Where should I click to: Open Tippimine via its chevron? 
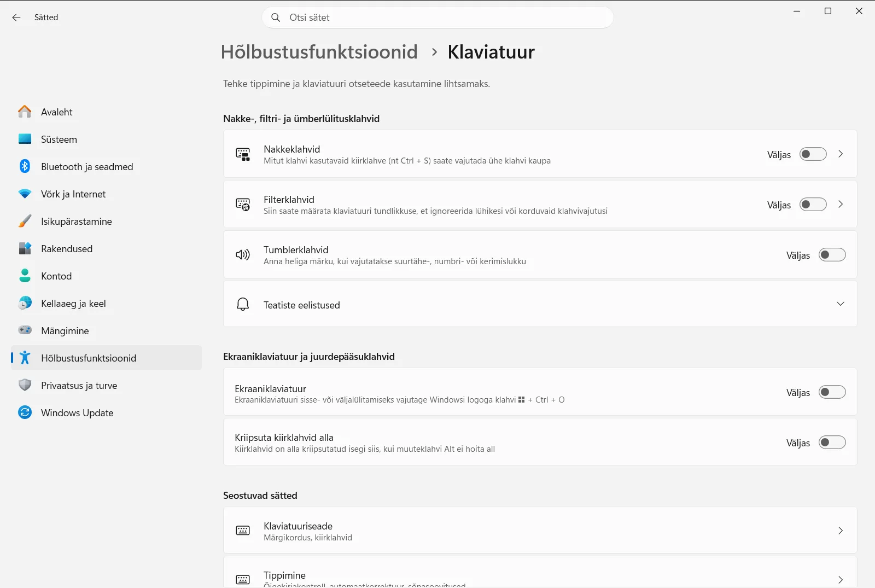841,580
